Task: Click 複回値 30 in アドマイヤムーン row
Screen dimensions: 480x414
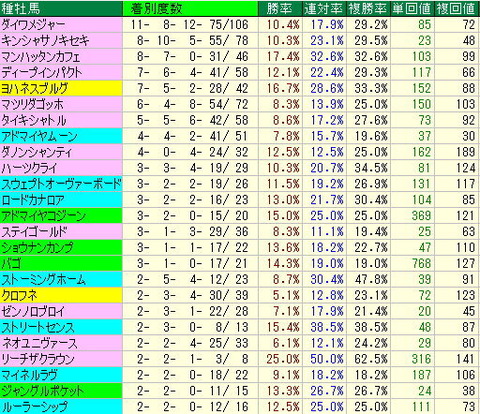Action: tap(469, 136)
